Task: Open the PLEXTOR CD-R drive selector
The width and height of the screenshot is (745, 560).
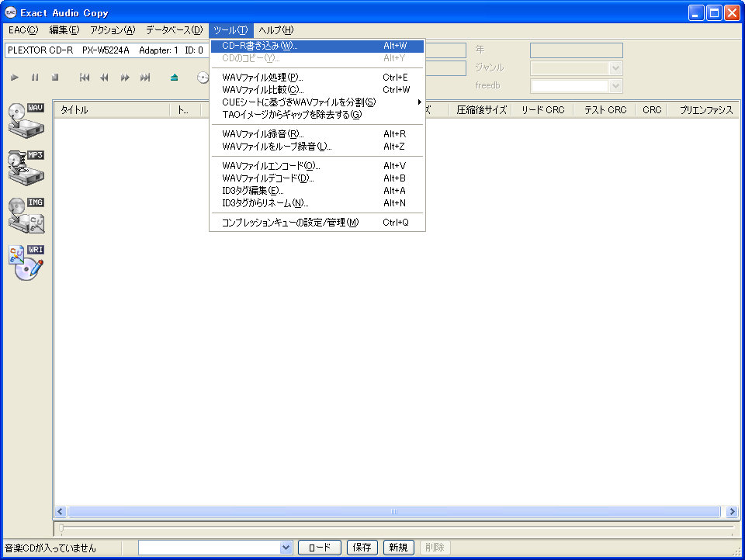Action: coord(106,50)
